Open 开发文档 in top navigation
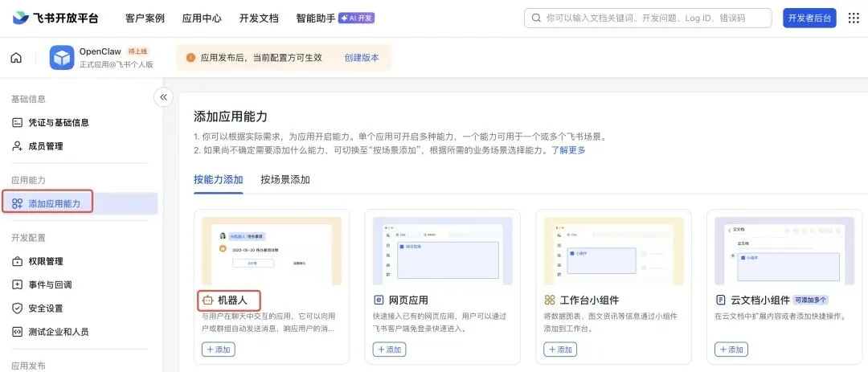868x372 pixels. [259, 18]
